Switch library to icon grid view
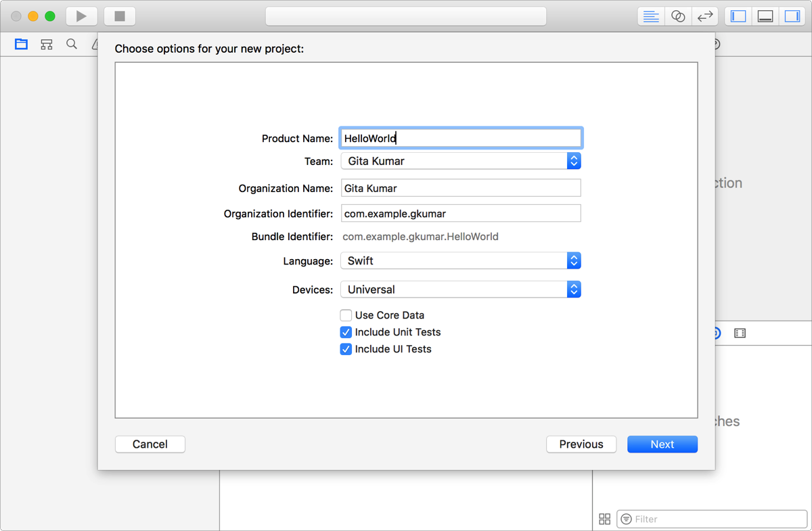The width and height of the screenshot is (812, 531). pyautogui.click(x=605, y=519)
